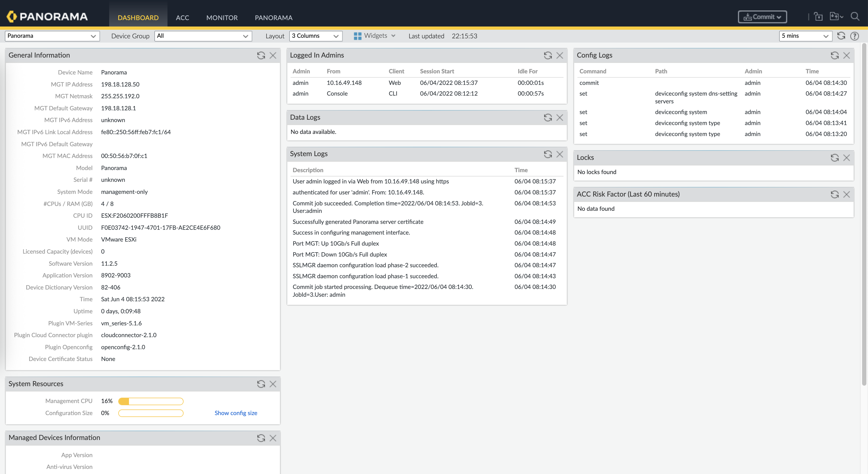Refresh the General Information widget
868x474 pixels.
pyautogui.click(x=261, y=55)
